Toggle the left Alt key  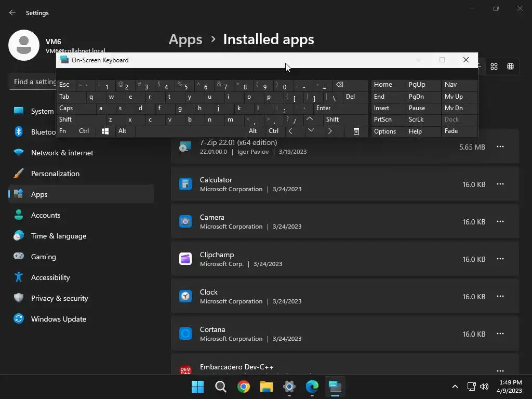tap(125, 131)
